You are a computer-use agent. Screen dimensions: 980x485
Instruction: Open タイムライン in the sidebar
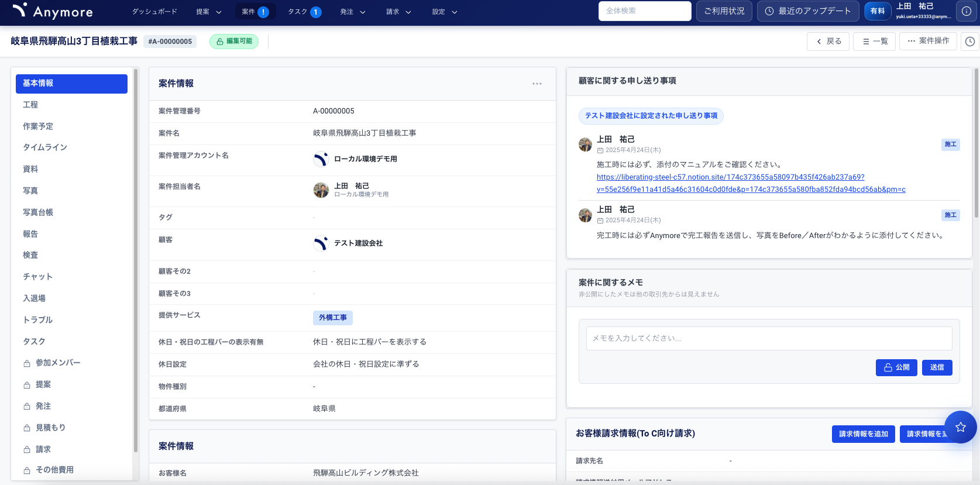(71, 147)
